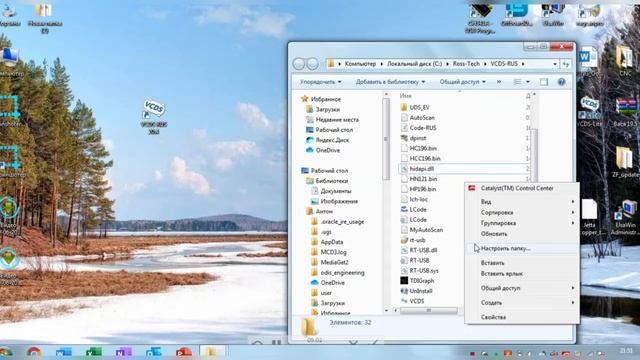Screen dimensions: 640x360
Task: Select TDIGraph application file
Action: point(422,281)
